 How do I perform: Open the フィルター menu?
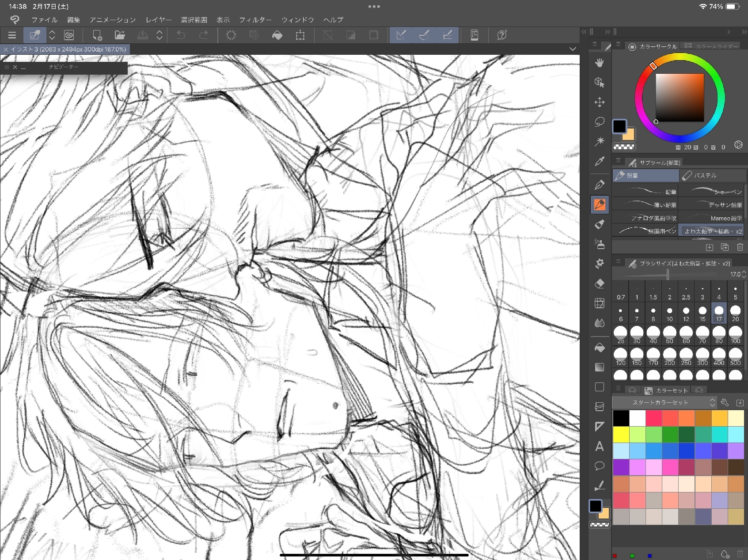coord(255,20)
